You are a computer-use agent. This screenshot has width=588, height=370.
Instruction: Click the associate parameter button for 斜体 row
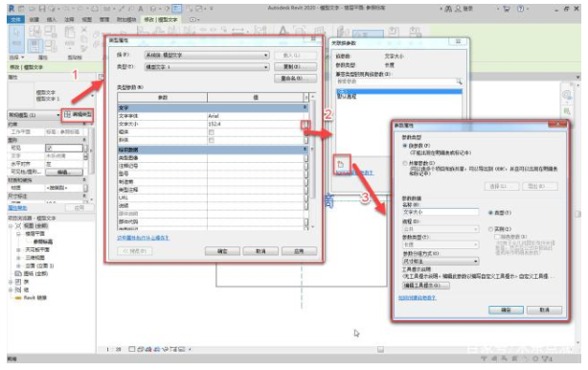tap(306, 140)
